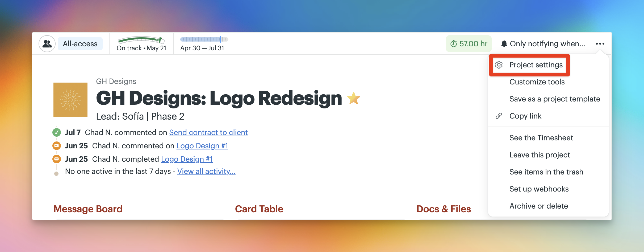Open the All-access permissions selector
Screen dimensions: 644x252
click(80, 44)
